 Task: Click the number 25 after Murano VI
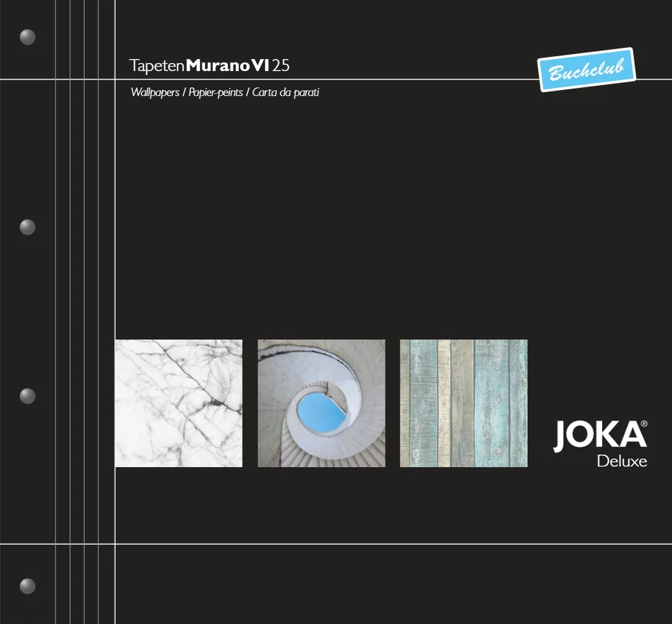281,66
